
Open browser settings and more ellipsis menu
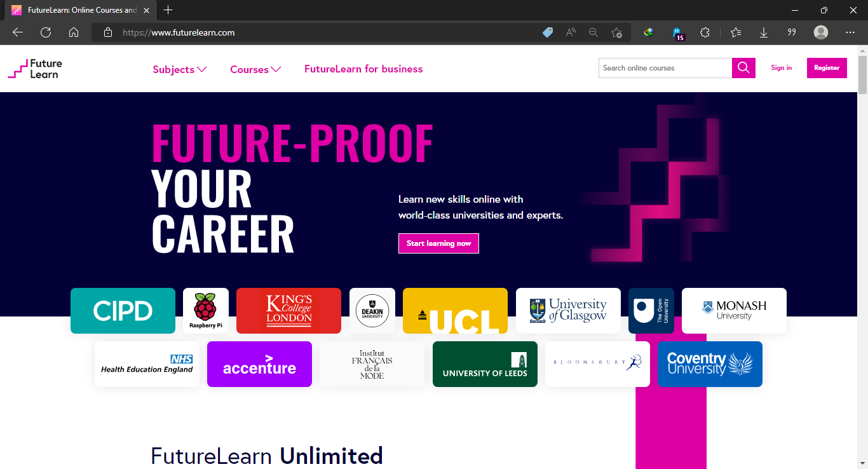(850, 32)
